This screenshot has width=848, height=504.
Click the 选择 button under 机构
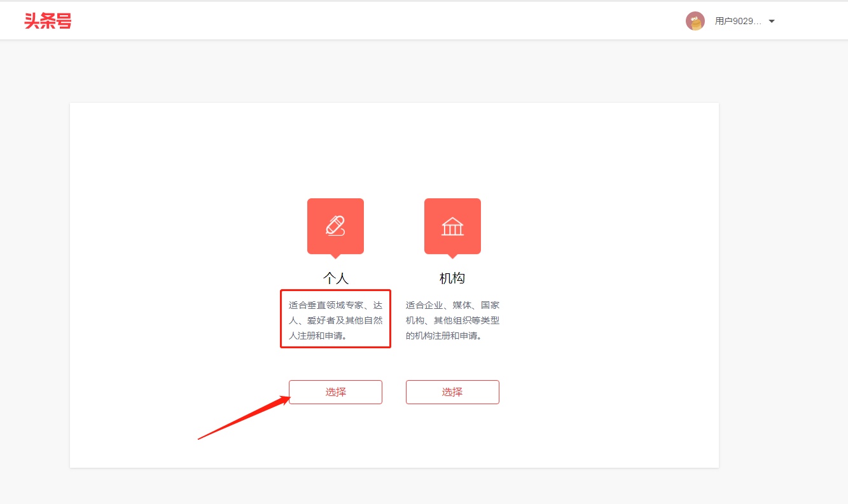pyautogui.click(x=452, y=392)
